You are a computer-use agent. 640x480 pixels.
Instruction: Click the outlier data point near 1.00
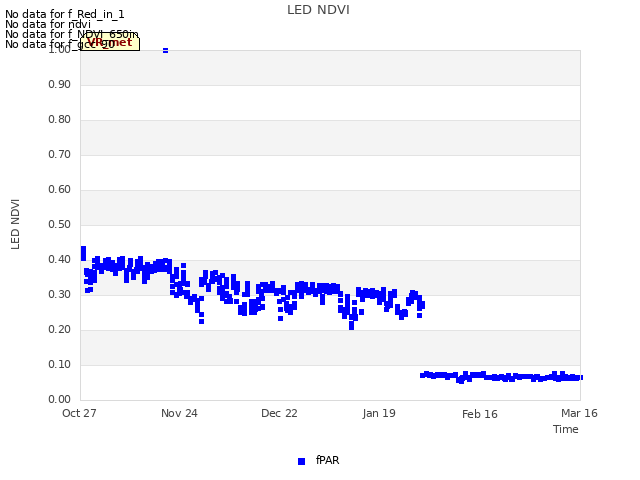165,51
